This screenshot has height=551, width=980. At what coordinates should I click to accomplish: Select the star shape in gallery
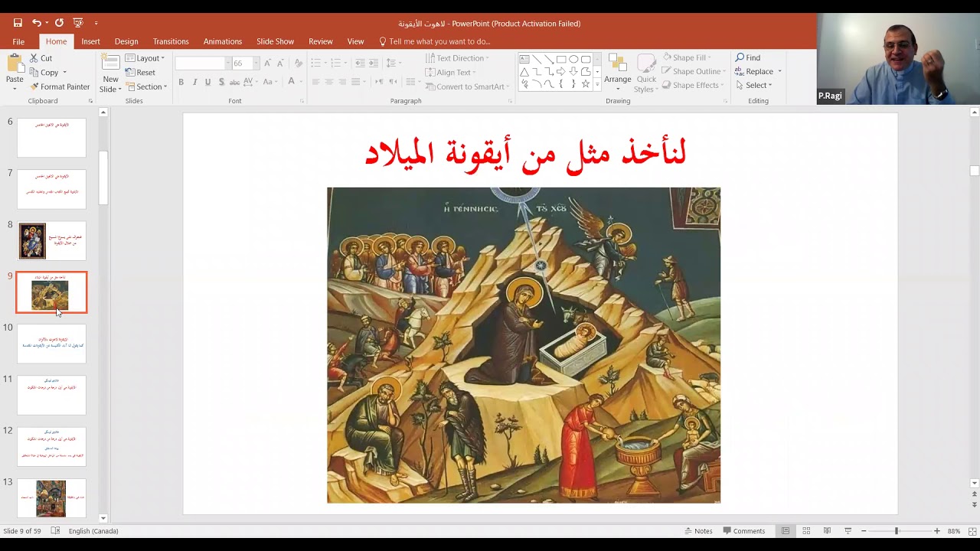tap(586, 84)
